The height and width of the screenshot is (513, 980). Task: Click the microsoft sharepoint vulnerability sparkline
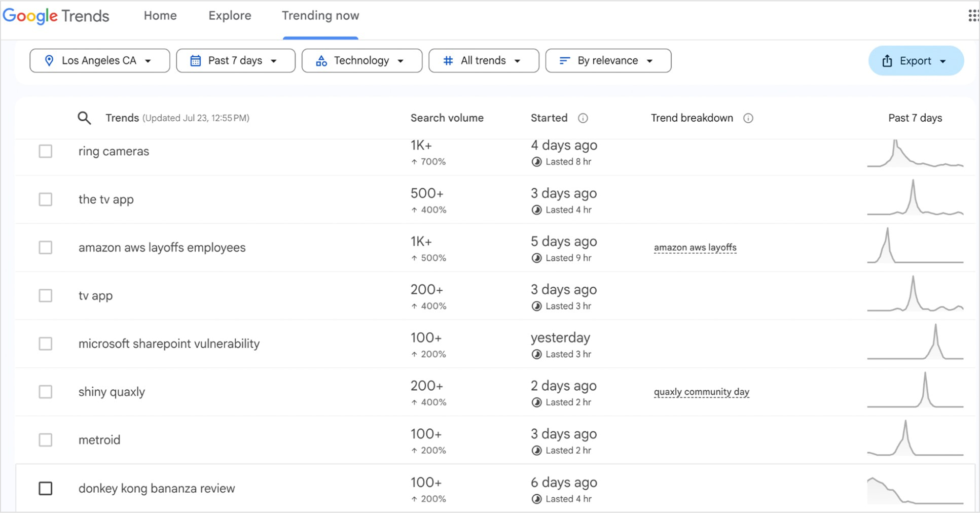915,343
